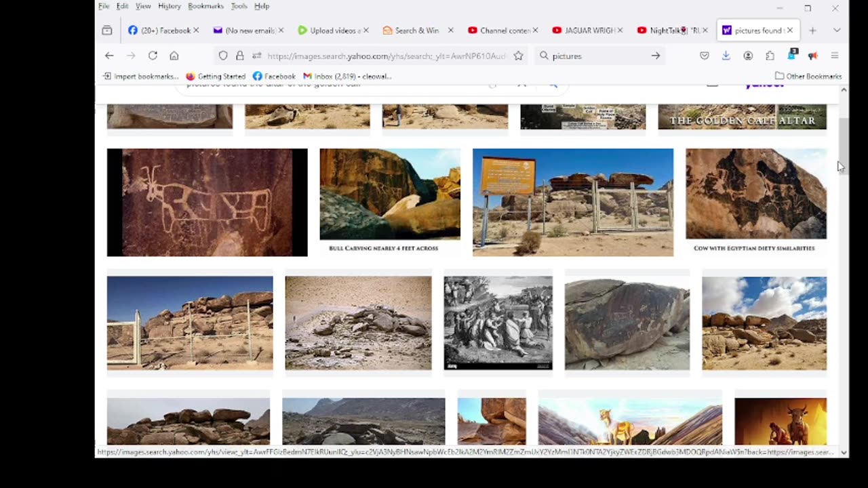The width and height of the screenshot is (868, 488).
Task: Open the rocky rubble desert thumbnail
Action: (358, 323)
